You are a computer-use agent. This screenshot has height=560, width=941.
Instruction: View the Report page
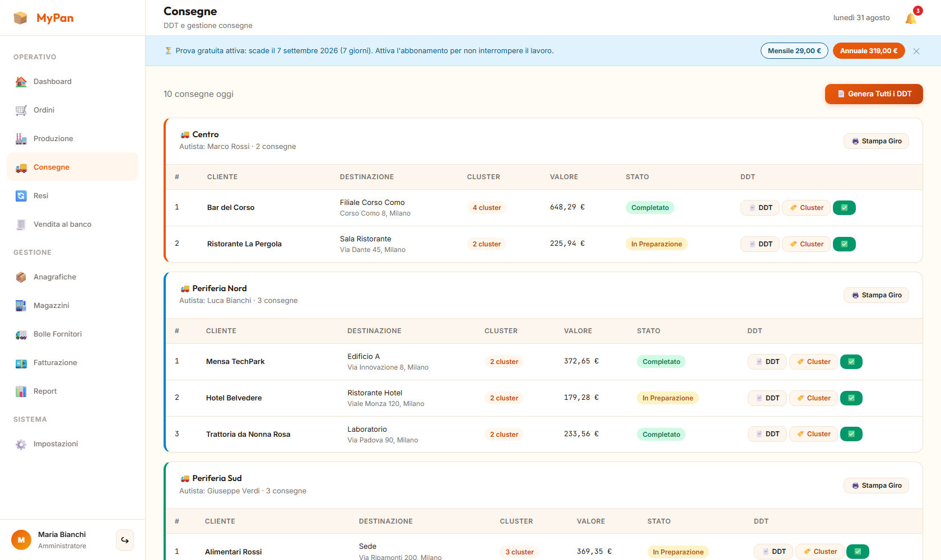72,391
